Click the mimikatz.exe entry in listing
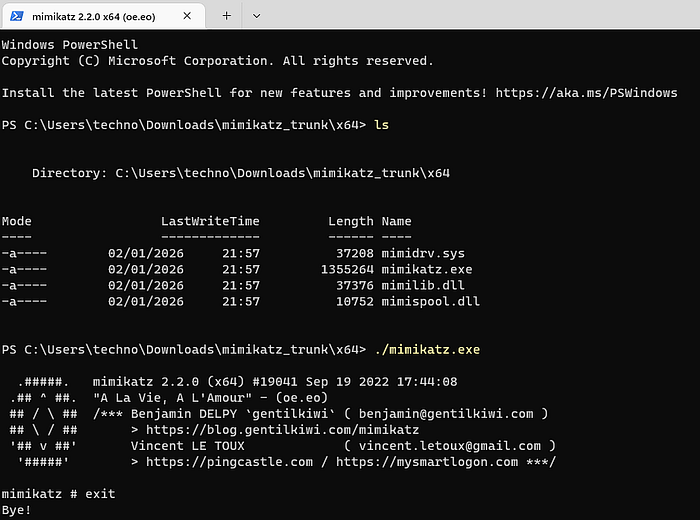Screen dimensions: 700x520 427,270
